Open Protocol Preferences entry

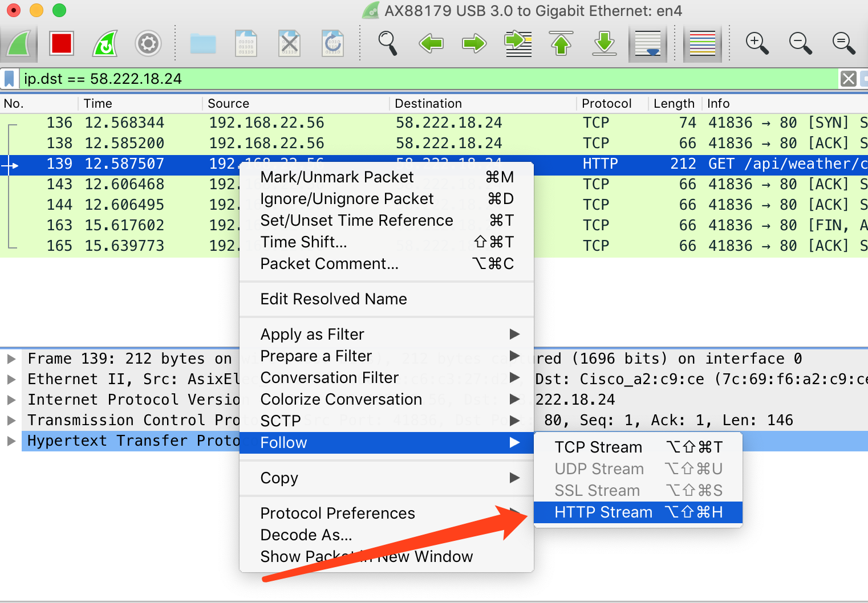click(x=387, y=513)
